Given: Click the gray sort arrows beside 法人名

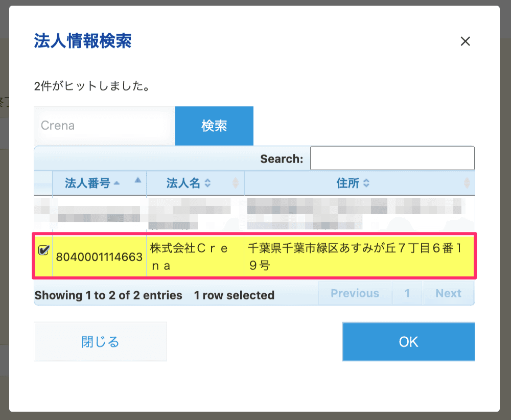Looking at the screenshot, I should [x=235, y=183].
